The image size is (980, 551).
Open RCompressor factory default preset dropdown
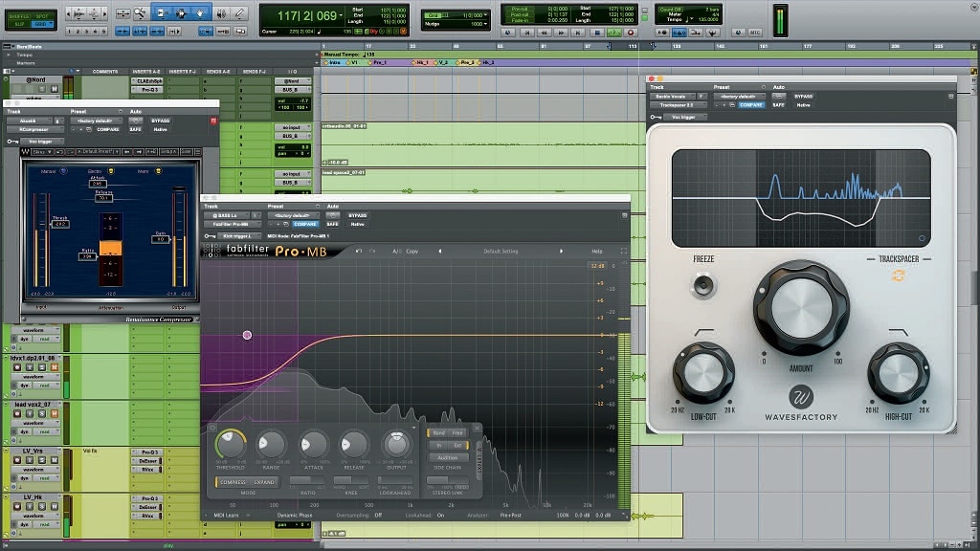[96, 121]
